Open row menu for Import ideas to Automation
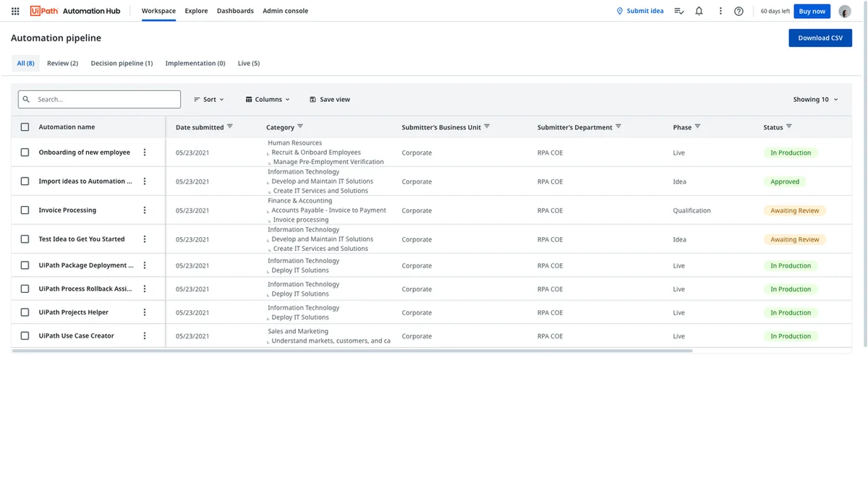The height and width of the screenshot is (488, 868). click(x=145, y=181)
